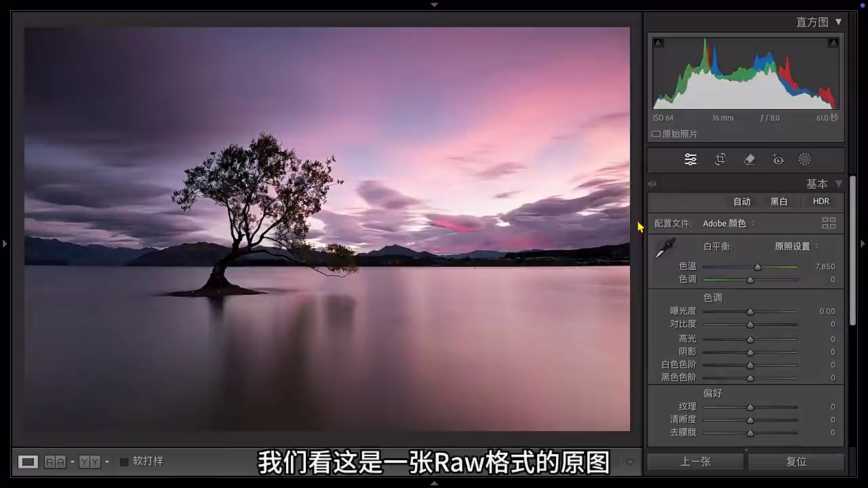
Task: Show the bottom filmstrip panel
Action: tap(434, 483)
